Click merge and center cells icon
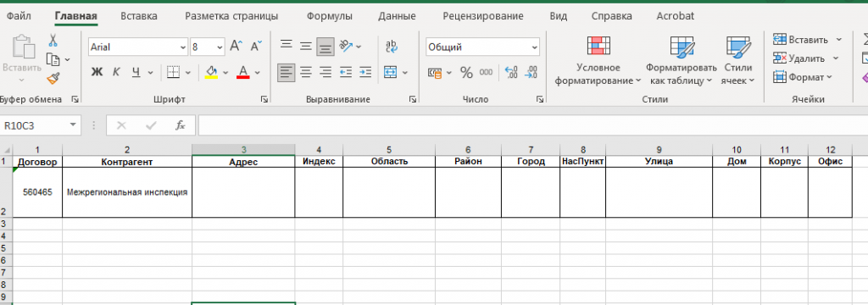 tap(391, 72)
